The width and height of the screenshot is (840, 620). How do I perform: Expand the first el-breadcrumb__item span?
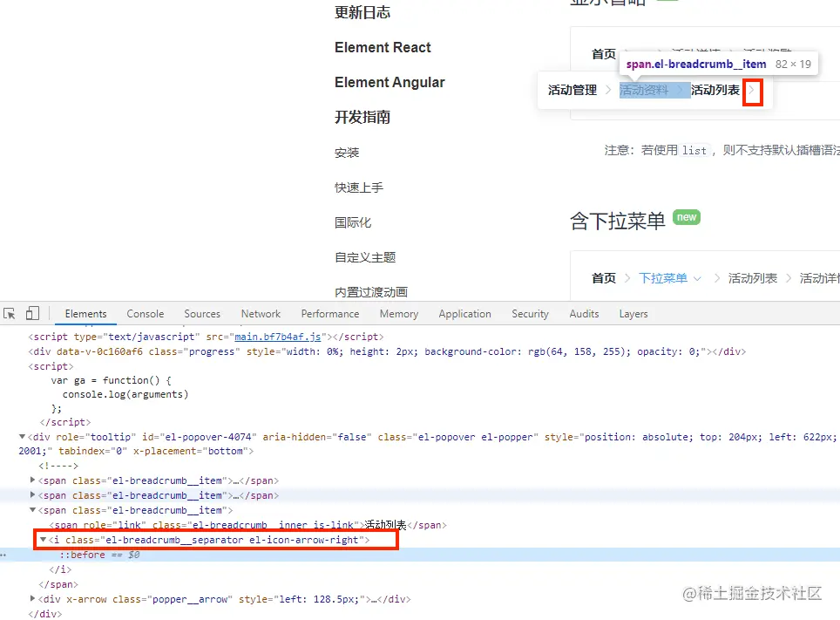33,480
